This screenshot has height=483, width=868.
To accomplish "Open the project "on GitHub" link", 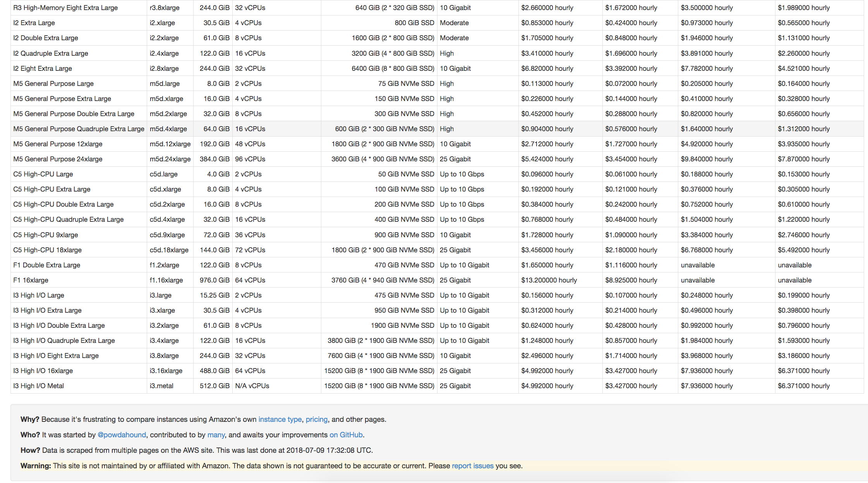I will click(x=346, y=435).
